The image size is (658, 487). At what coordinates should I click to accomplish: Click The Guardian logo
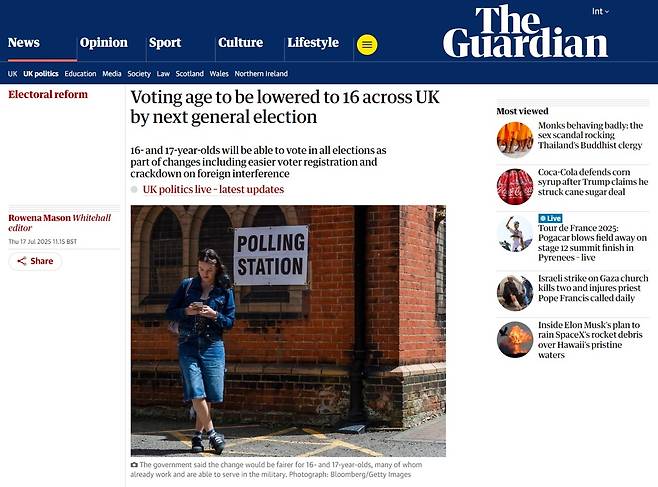coord(525,32)
